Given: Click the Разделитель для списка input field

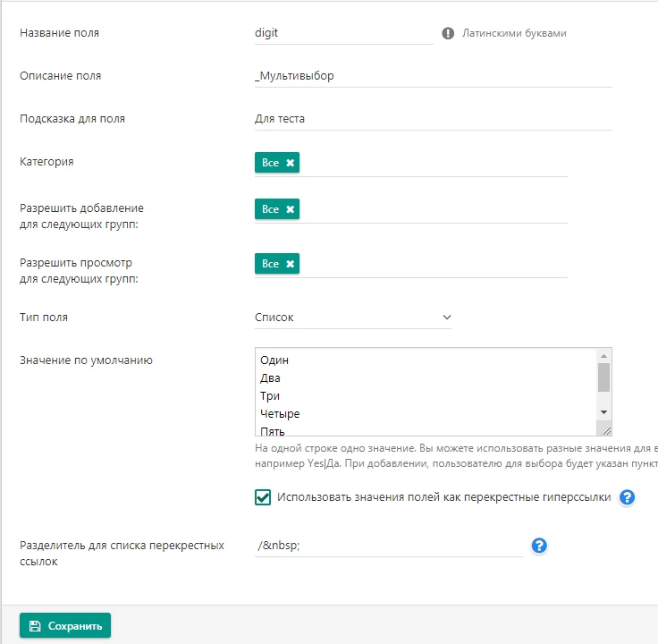Looking at the screenshot, I should [x=388, y=546].
